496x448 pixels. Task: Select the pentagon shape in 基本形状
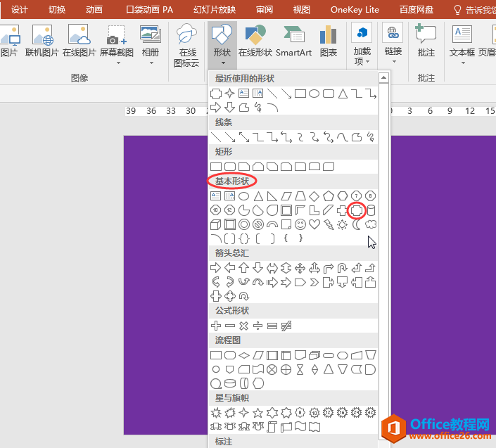click(329, 196)
